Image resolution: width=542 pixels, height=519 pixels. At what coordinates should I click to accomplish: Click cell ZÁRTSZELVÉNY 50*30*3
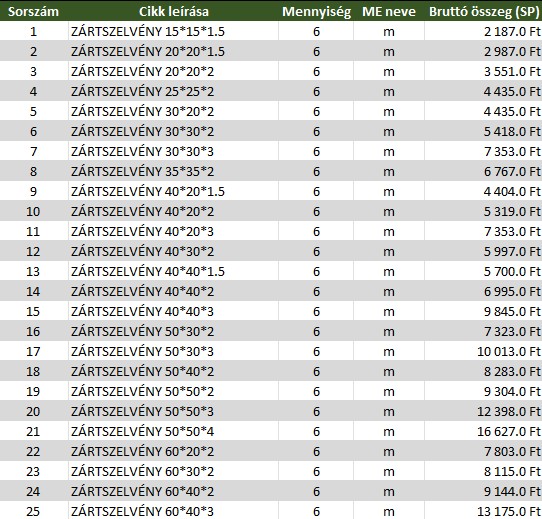point(173,352)
